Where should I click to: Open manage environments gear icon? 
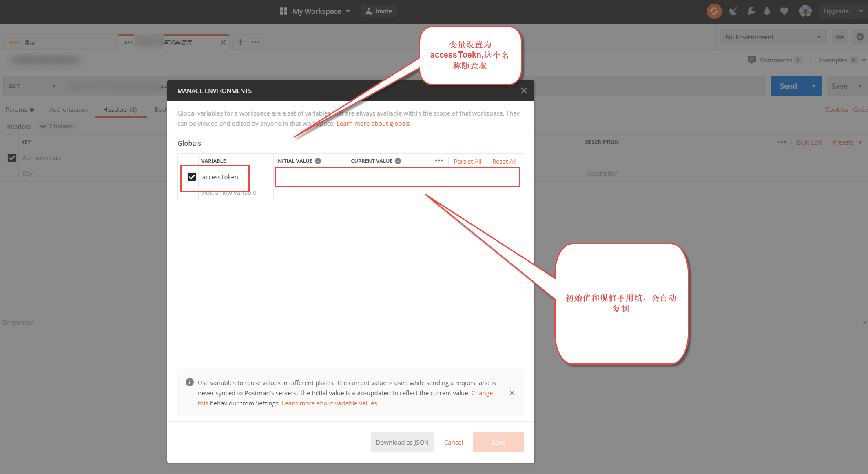(x=860, y=37)
